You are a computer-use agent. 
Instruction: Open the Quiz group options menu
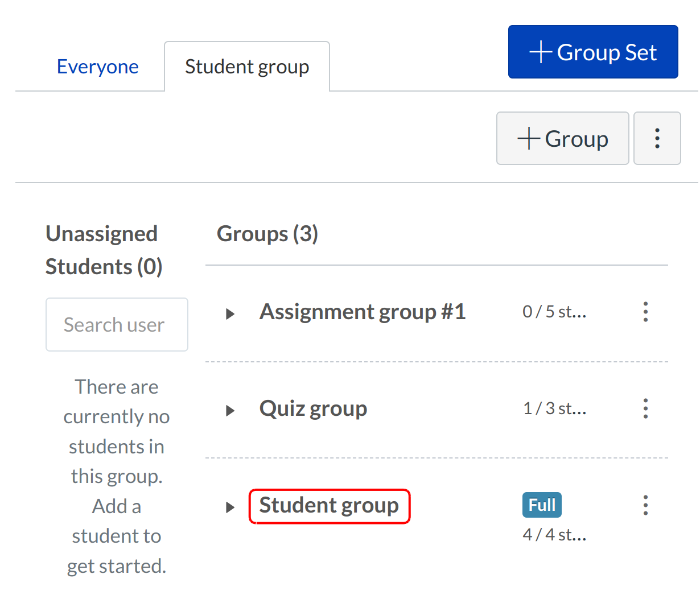click(x=645, y=408)
